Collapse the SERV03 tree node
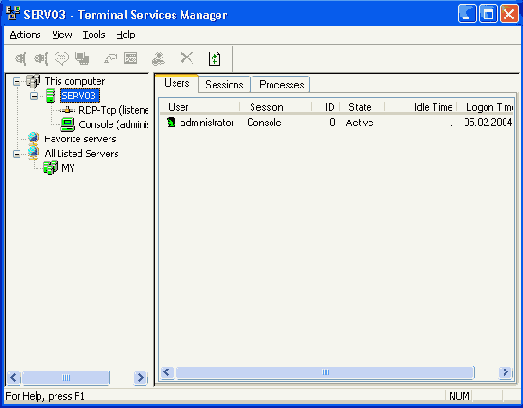The width and height of the screenshot is (523, 408). pyautogui.click(x=34, y=96)
